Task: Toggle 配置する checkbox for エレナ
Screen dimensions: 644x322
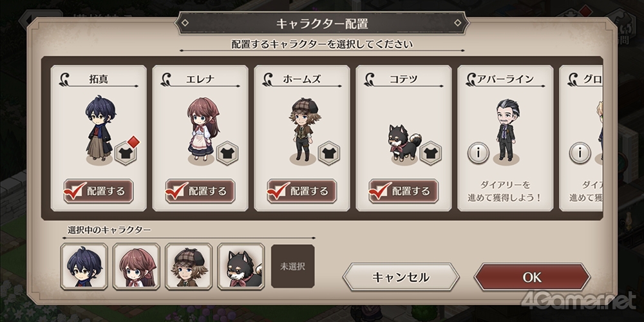Action: click(x=200, y=191)
